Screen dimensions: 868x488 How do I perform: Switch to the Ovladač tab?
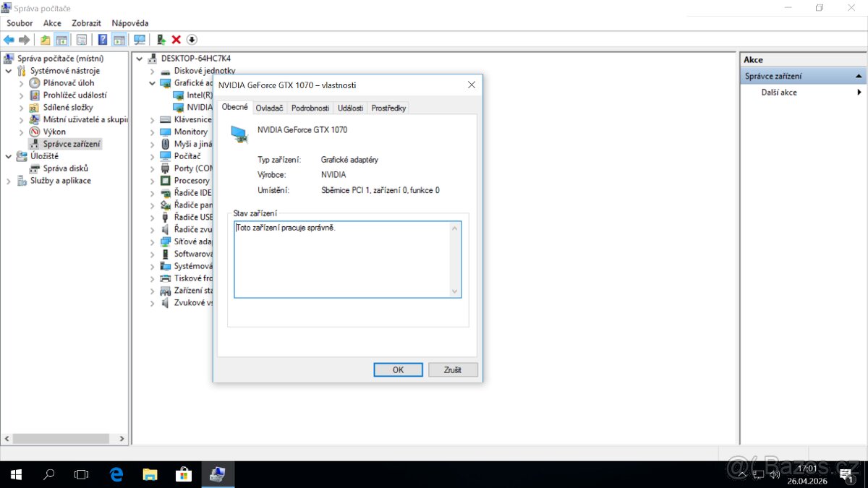(x=269, y=108)
